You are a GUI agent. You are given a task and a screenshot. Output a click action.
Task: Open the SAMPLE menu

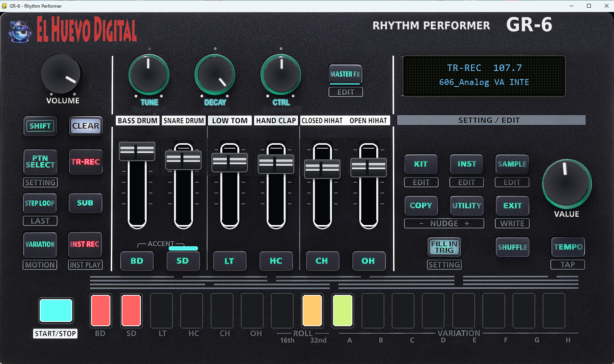(x=512, y=164)
